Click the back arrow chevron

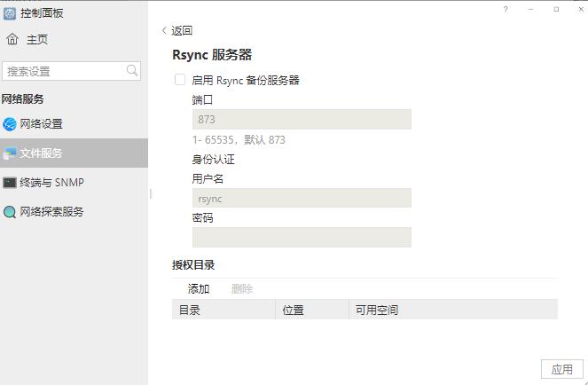164,31
